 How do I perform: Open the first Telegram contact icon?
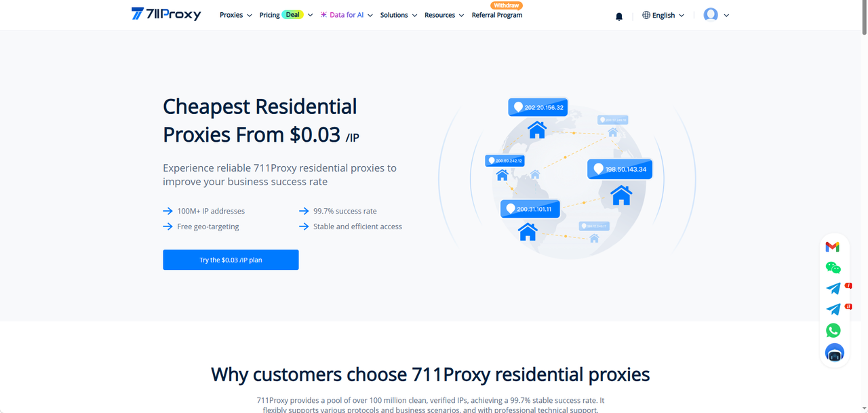coord(833,288)
